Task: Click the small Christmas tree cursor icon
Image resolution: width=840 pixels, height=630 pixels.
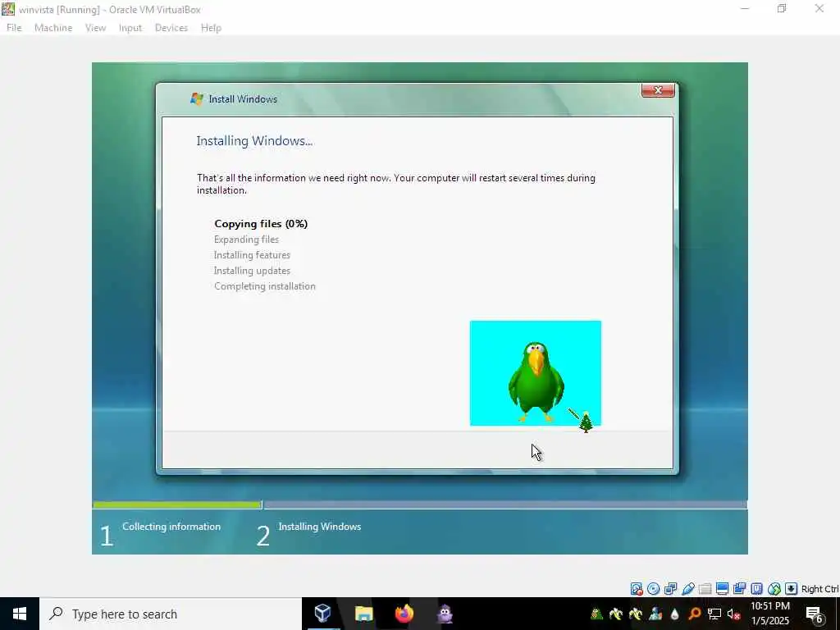Action: coord(586,422)
